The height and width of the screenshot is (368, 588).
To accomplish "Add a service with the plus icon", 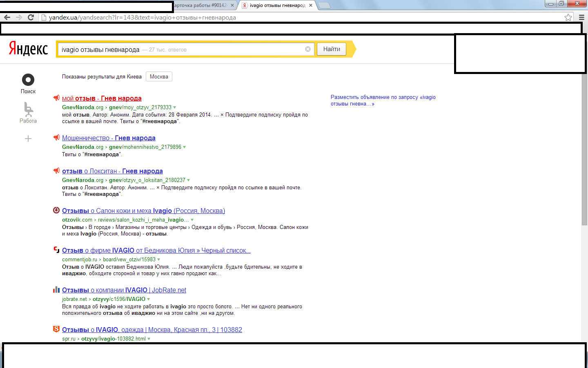I will click(28, 139).
